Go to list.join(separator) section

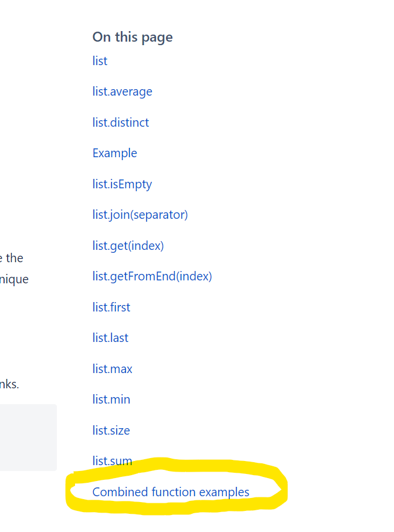pos(140,215)
